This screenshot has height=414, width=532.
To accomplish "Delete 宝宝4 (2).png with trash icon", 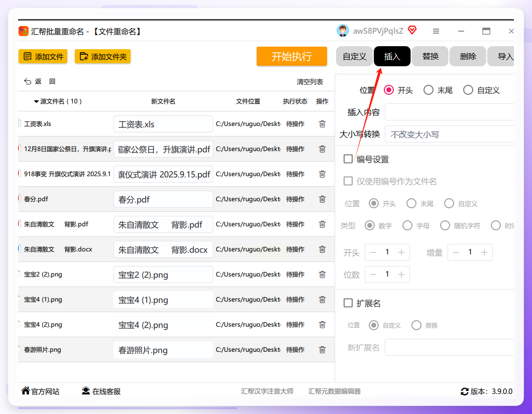I will (322, 325).
